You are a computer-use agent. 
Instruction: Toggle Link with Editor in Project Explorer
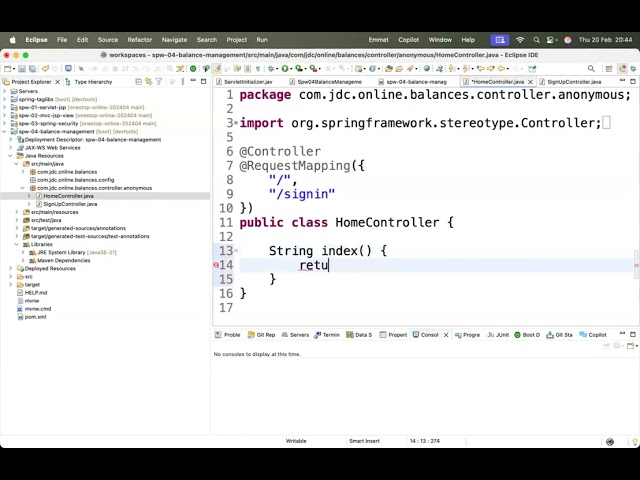[x=149, y=82]
